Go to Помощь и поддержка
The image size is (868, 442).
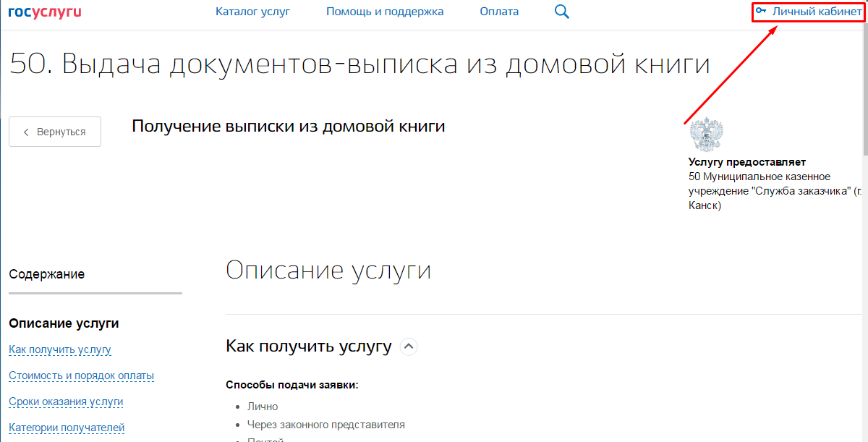pos(385,12)
